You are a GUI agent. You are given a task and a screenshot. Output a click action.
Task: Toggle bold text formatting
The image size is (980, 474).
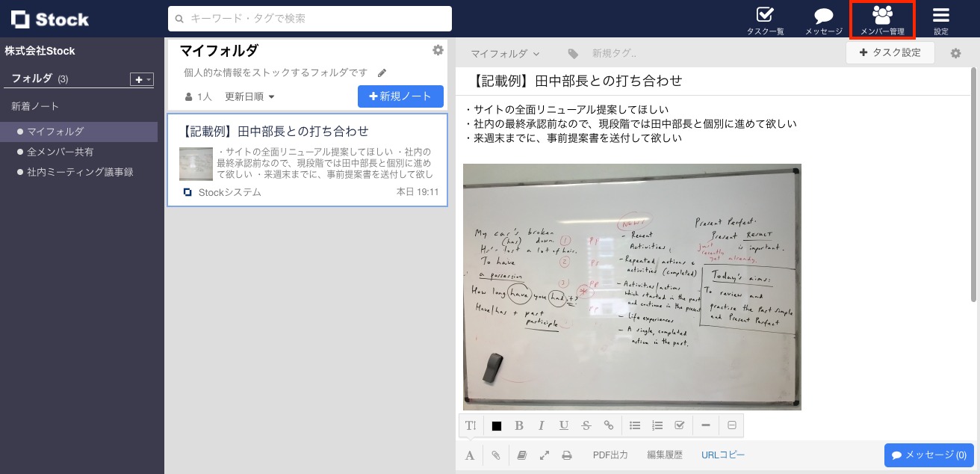click(x=519, y=425)
